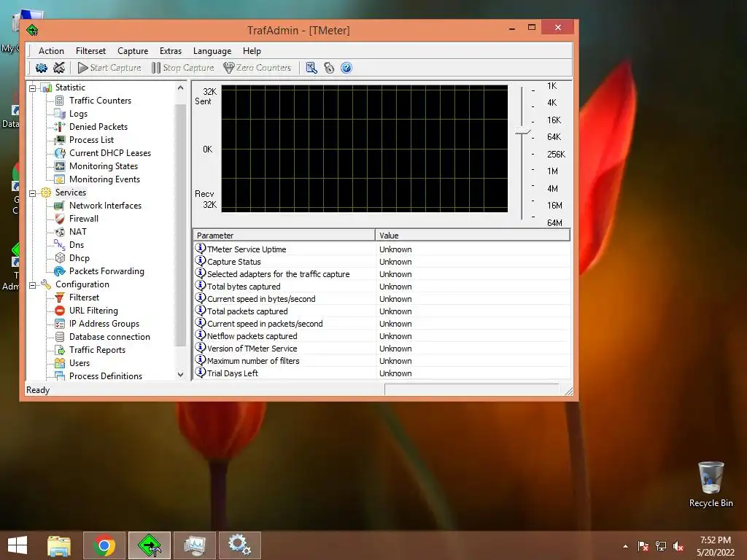Select the NAT icon in tree
The width and height of the screenshot is (747, 560).
click(x=60, y=232)
